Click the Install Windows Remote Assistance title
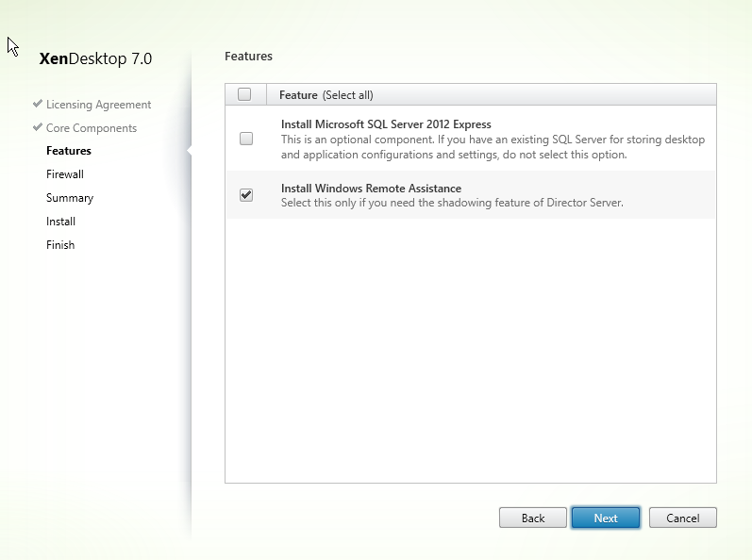 (x=371, y=189)
